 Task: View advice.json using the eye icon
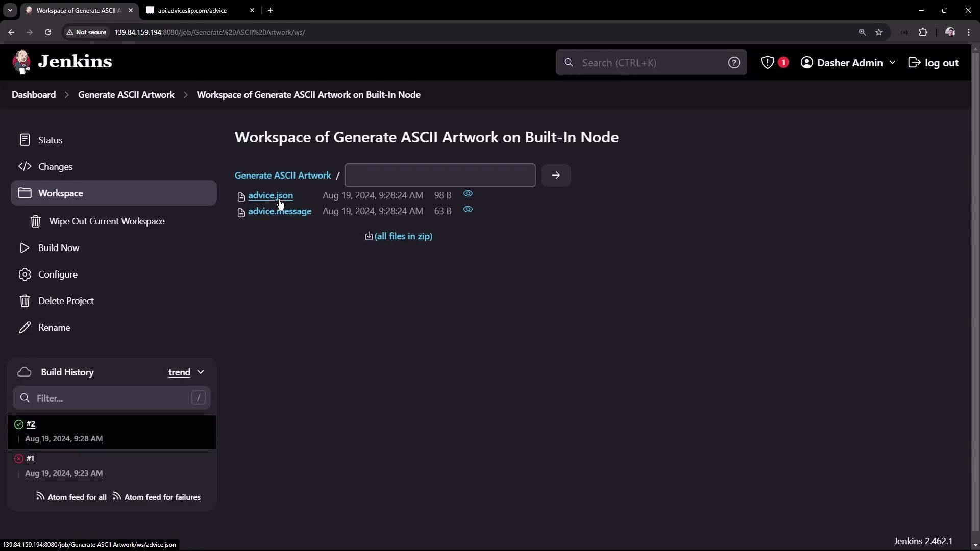click(x=468, y=194)
